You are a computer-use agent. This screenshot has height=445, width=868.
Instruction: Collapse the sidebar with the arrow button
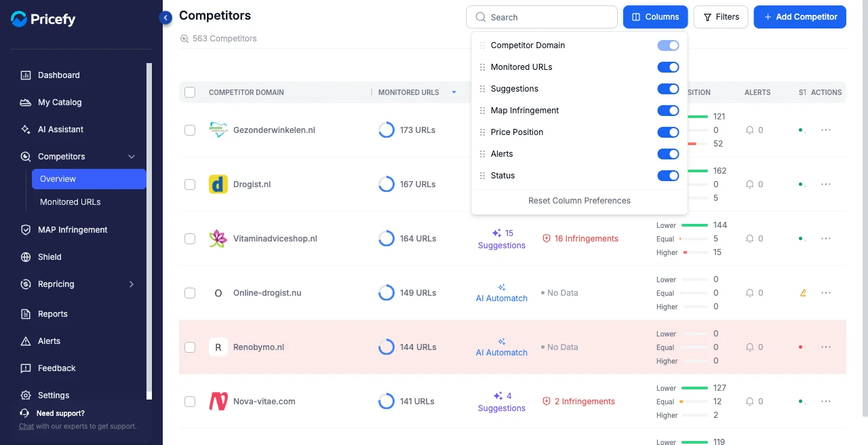point(165,18)
